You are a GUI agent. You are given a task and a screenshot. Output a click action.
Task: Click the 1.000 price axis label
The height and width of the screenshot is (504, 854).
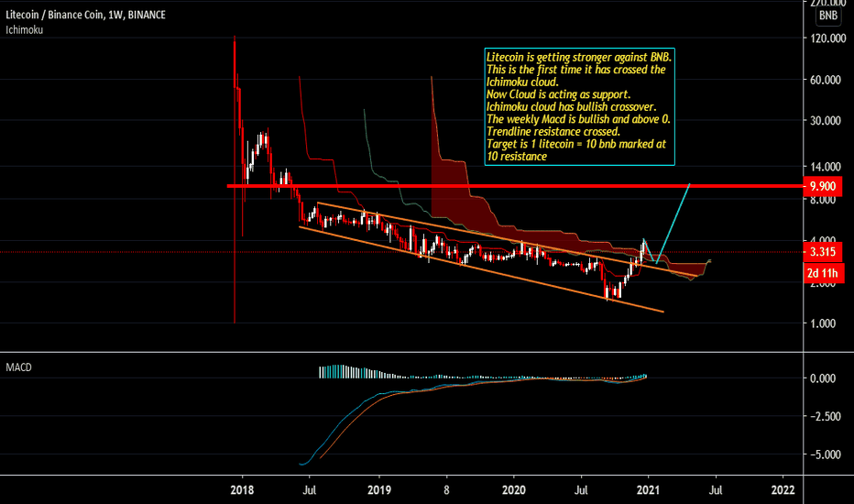click(x=823, y=323)
